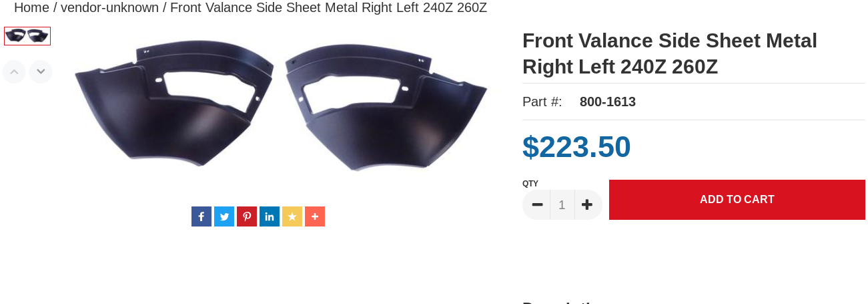868x304 pixels.
Task: Show previous thumbnail with up chevron
Action: (x=14, y=71)
